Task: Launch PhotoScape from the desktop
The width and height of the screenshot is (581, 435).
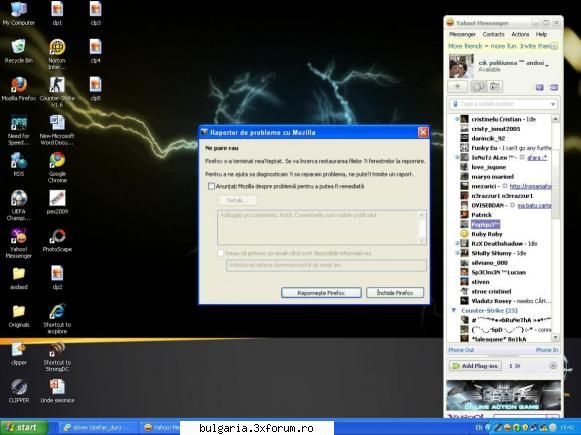Action: pyautogui.click(x=57, y=240)
